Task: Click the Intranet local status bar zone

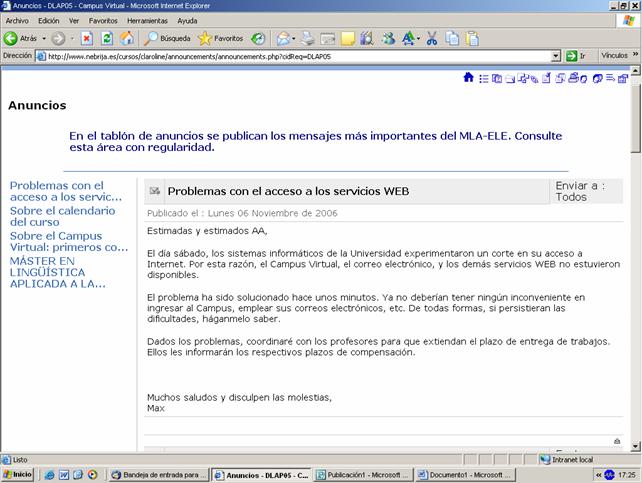Action: point(567,460)
